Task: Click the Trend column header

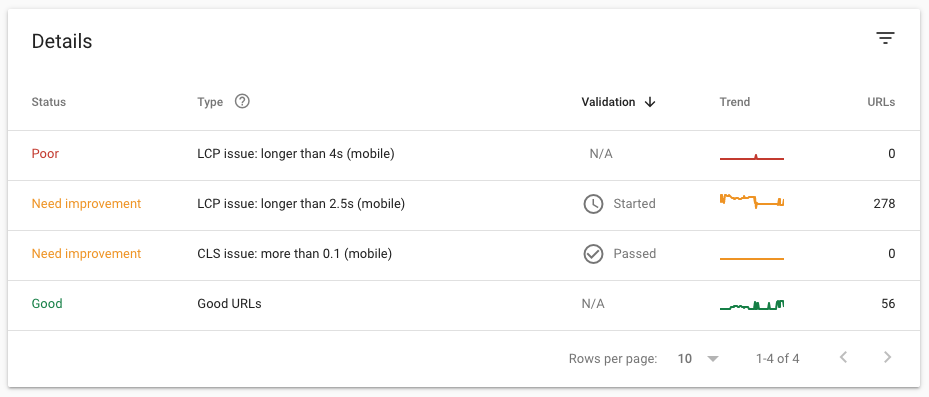Action: click(x=735, y=102)
